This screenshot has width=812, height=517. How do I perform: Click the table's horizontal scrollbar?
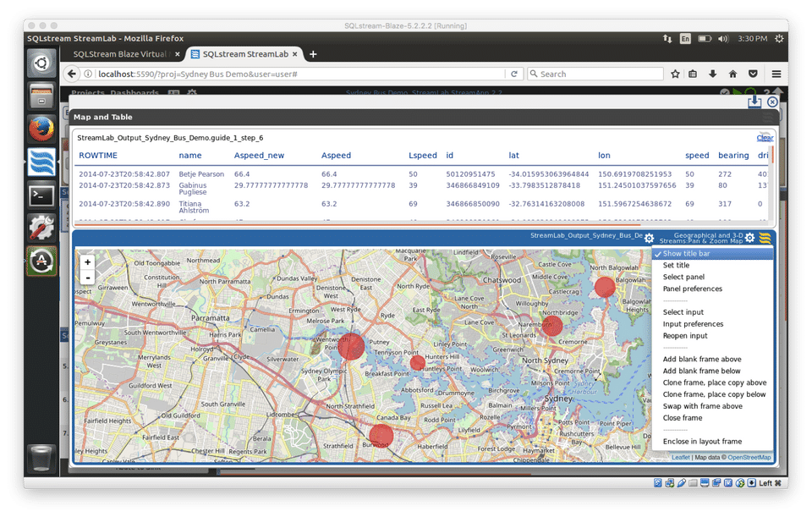click(x=357, y=225)
